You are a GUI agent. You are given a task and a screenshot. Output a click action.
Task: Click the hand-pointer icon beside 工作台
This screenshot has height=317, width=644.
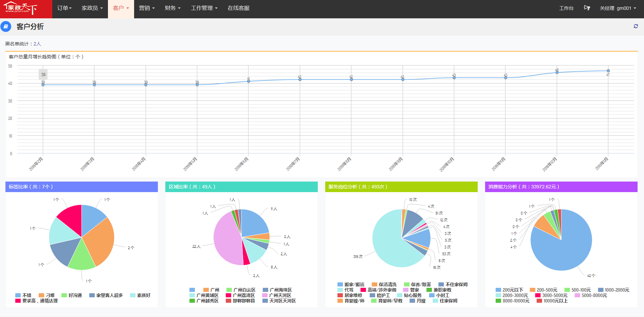tap(587, 8)
